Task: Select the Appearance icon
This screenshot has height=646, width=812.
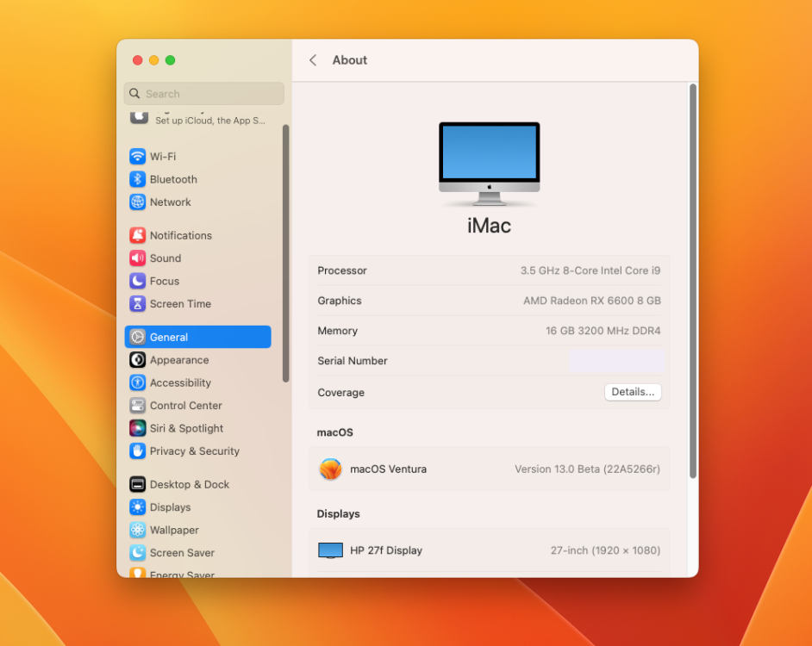Action: coord(137,360)
